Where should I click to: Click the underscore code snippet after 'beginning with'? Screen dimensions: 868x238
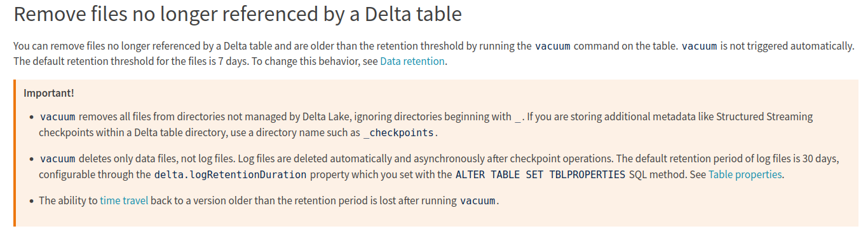[x=517, y=117]
